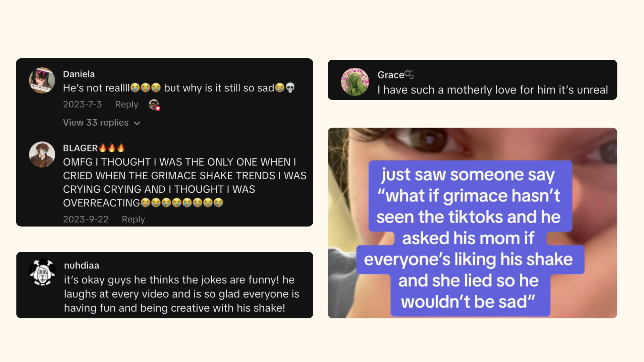The height and width of the screenshot is (362, 644).
Task: Reply to BLAGER's comment
Action: pyautogui.click(x=133, y=220)
